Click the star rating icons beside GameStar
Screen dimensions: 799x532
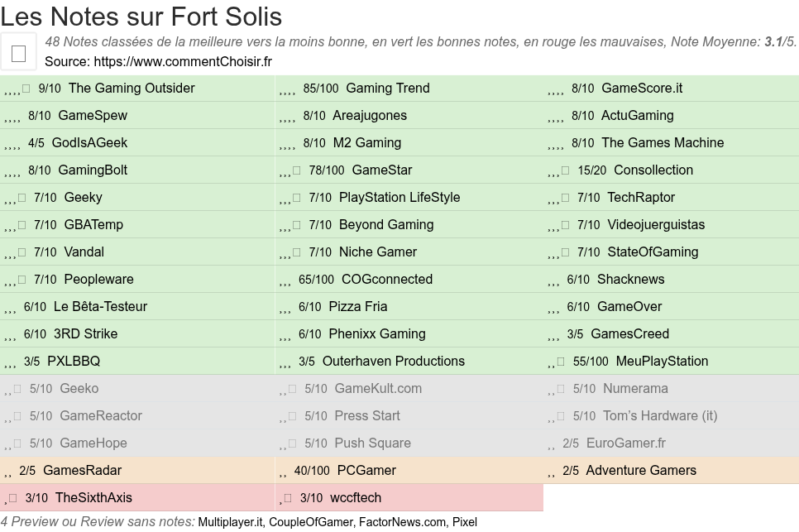290,170
